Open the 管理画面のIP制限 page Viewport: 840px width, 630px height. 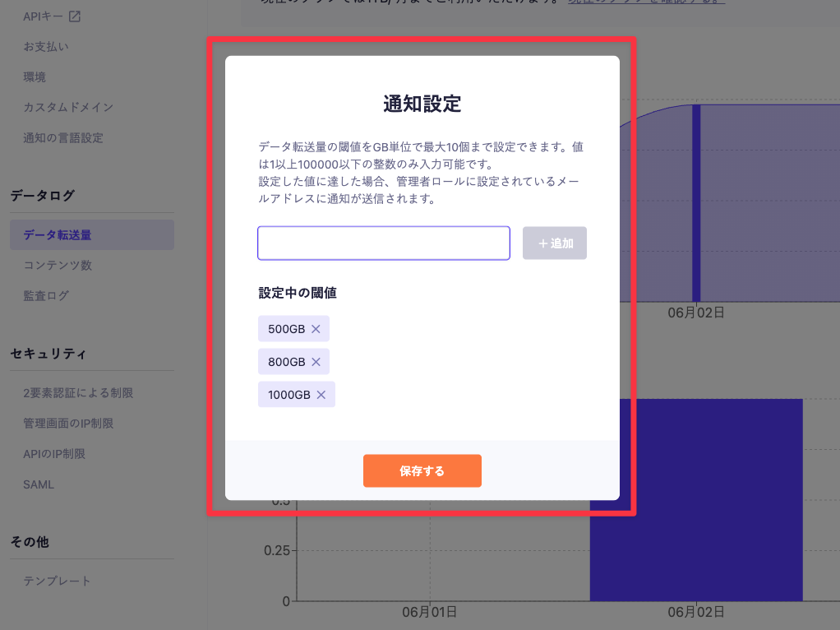tap(72, 423)
